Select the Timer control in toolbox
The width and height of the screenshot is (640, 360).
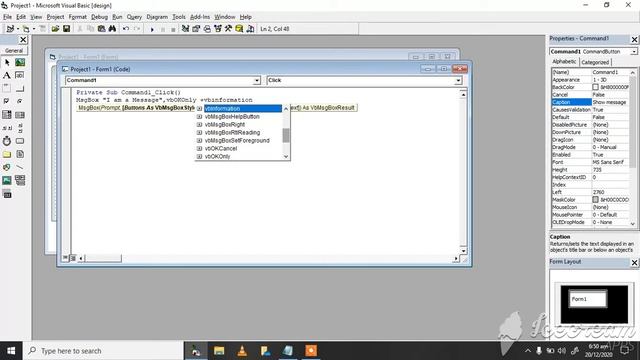point(7,141)
